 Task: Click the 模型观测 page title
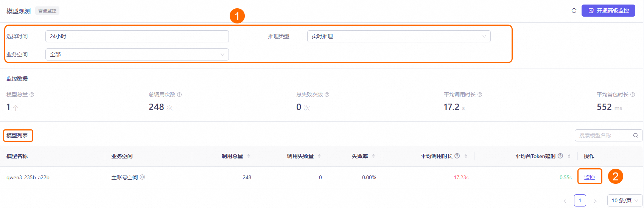tap(19, 11)
